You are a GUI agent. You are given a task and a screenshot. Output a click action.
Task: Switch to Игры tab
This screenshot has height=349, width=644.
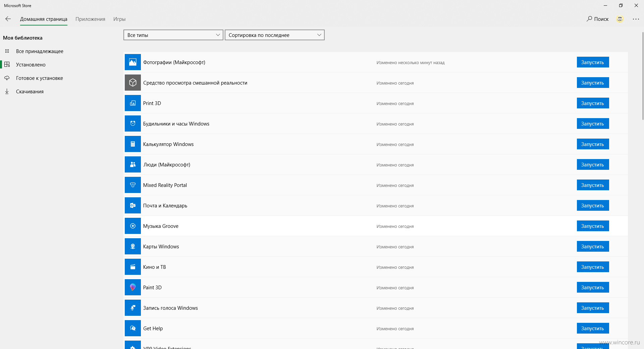pyautogui.click(x=119, y=19)
